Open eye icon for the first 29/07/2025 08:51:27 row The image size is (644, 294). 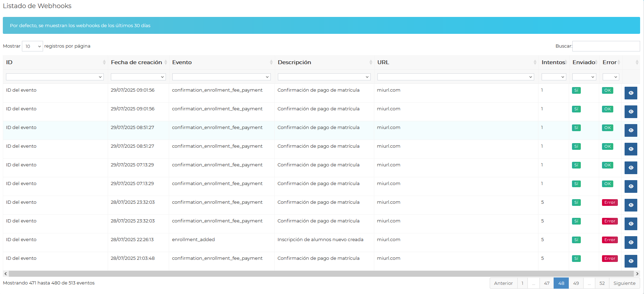631,130
